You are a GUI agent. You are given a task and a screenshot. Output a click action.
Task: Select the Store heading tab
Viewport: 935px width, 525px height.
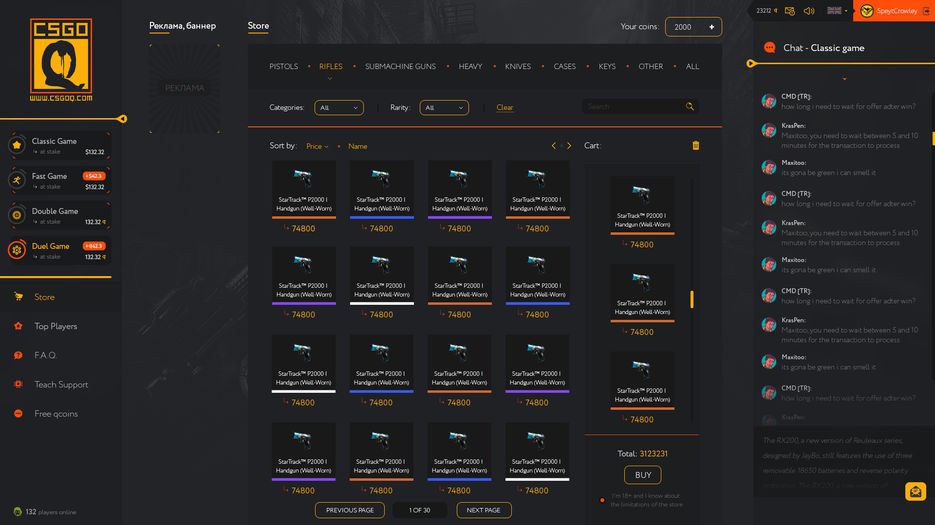tap(258, 26)
